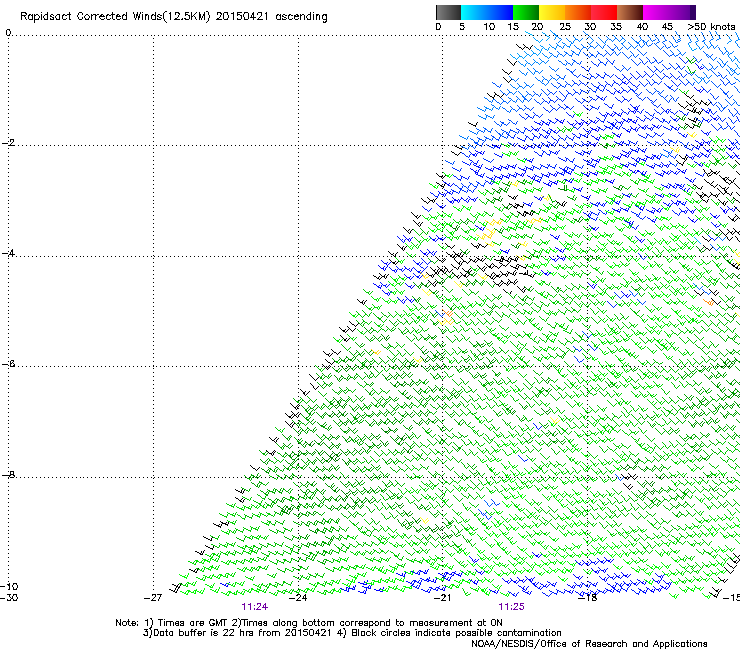
Task: Click the 'NOAA/NESDIS/Office of Research and Applications' credit
Action: pyautogui.click(x=589, y=644)
